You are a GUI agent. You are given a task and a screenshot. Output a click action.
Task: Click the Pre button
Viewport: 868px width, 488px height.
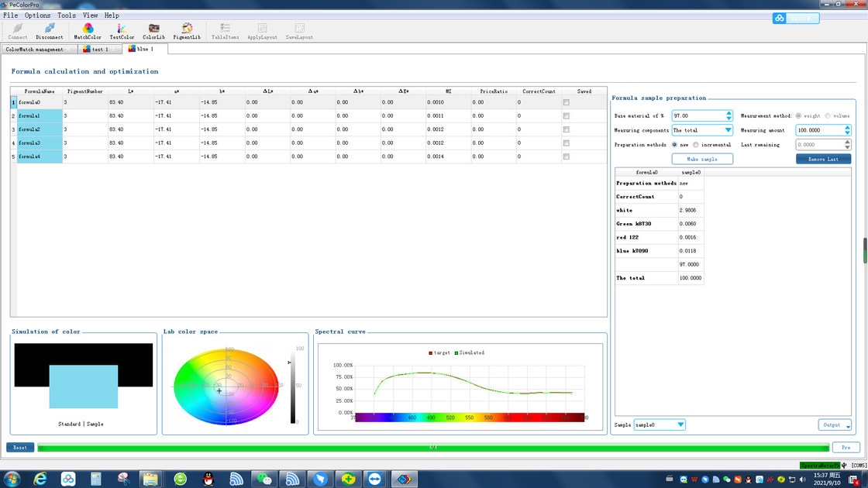[846, 447]
